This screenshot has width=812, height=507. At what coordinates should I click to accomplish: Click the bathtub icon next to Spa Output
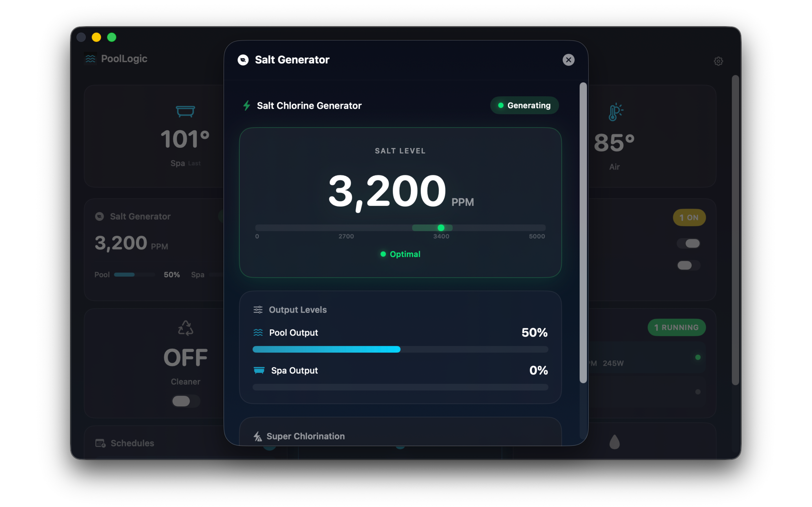coord(258,370)
